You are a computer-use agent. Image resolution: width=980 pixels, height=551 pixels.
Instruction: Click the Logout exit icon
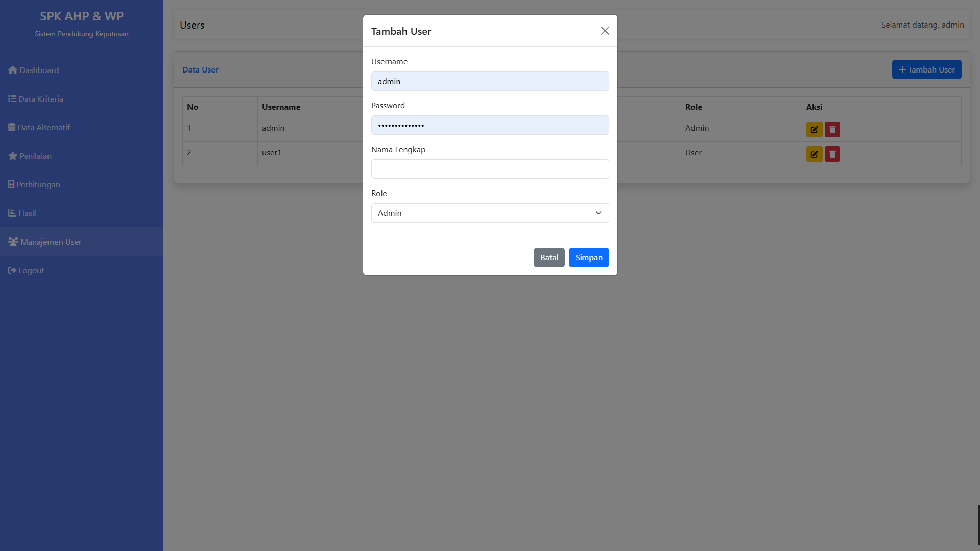click(12, 270)
